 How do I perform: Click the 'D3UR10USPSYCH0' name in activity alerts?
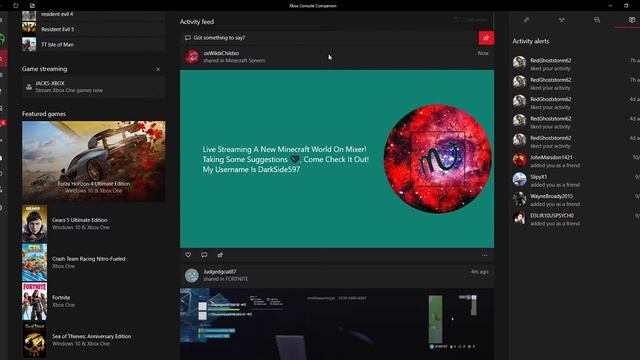(x=552, y=216)
